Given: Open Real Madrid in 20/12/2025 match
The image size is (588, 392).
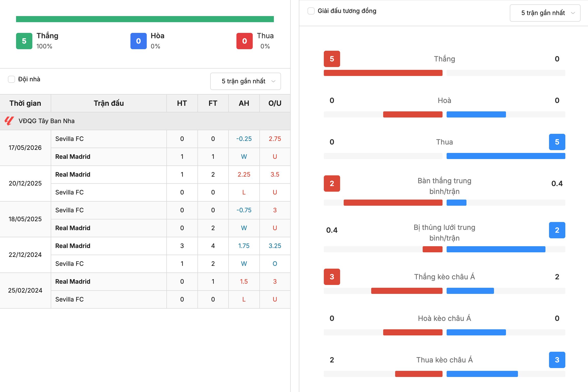Looking at the screenshot, I should pyautogui.click(x=73, y=175).
